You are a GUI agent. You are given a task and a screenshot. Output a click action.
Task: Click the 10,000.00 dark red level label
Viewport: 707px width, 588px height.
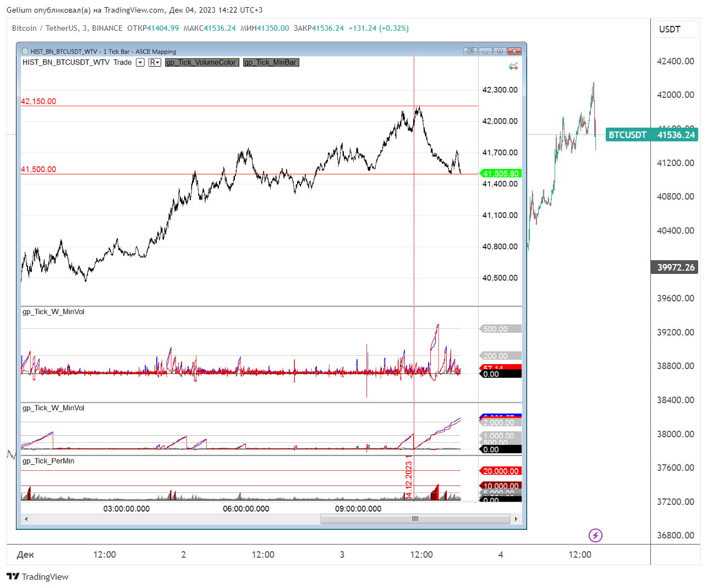[501, 486]
